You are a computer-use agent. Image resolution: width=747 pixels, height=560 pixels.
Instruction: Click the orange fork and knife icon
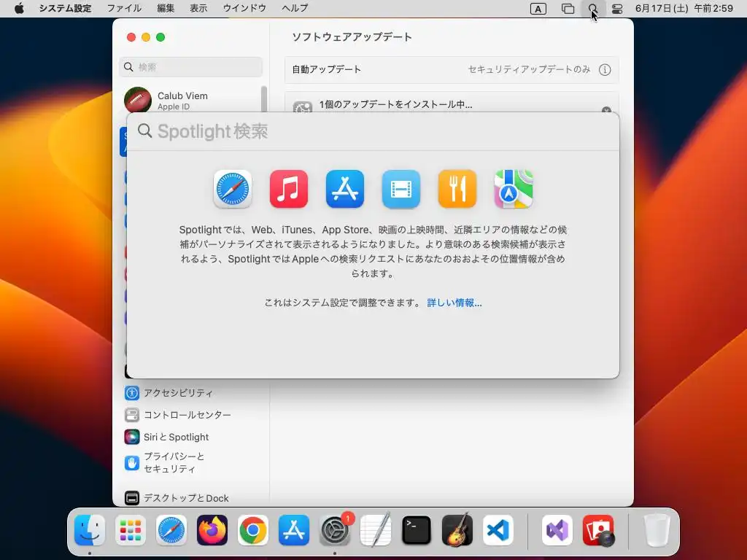457,189
